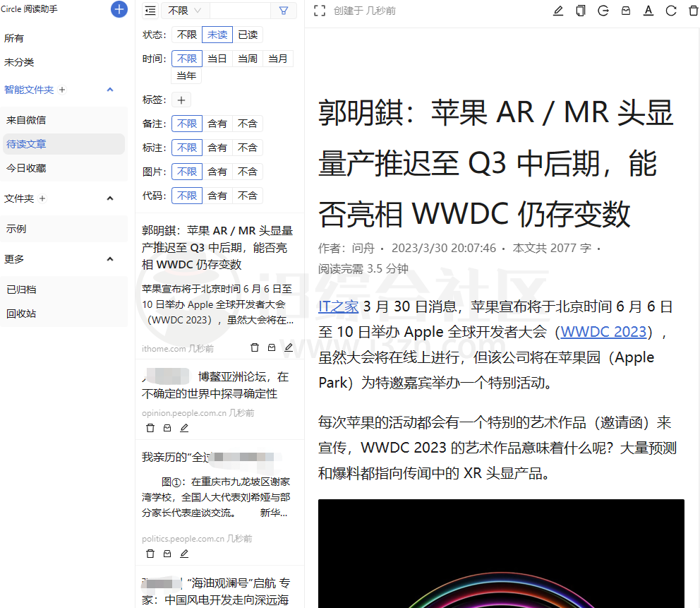Open the IT之家 link in article
Image resolution: width=700 pixels, height=608 pixels.
[x=339, y=306]
